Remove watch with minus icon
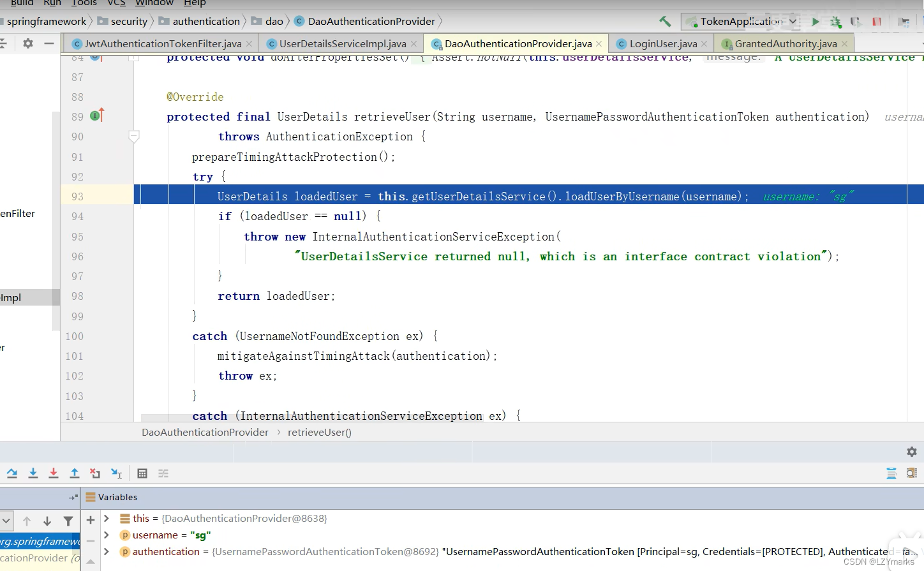The image size is (924, 571). tap(91, 541)
